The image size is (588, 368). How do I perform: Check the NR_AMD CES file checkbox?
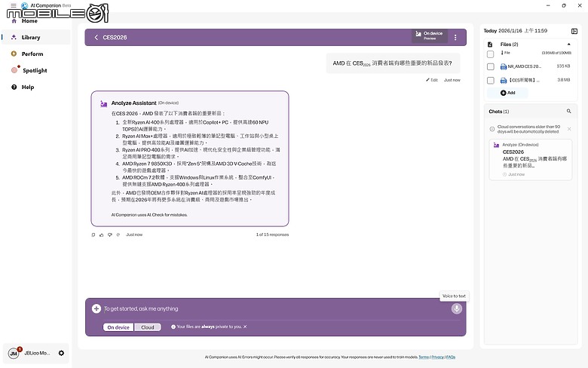click(490, 66)
